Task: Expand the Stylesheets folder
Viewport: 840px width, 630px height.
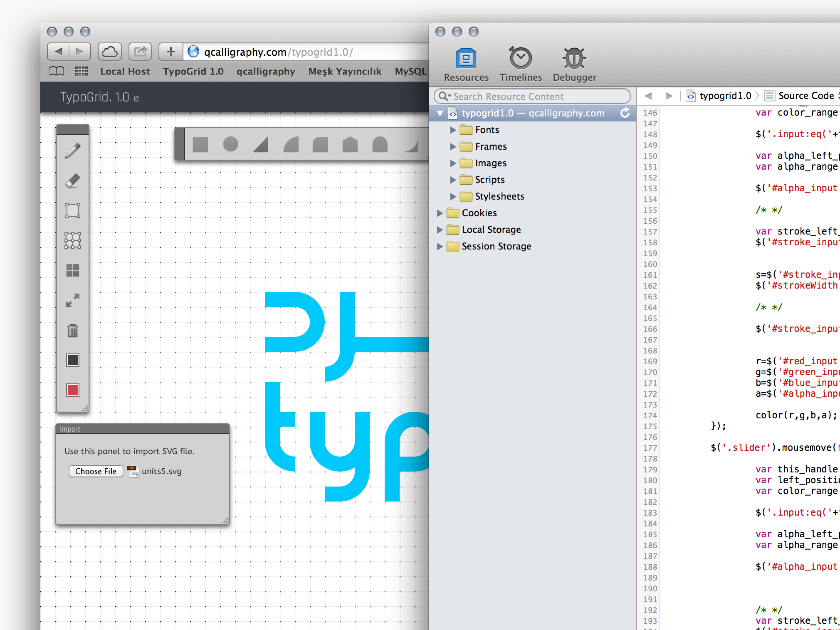Action: (453, 196)
